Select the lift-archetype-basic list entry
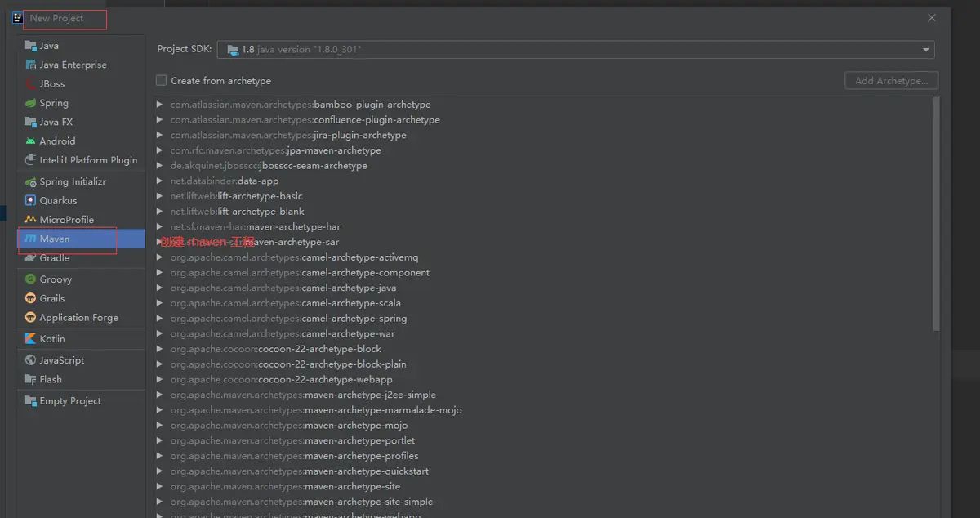This screenshot has height=518, width=980. click(x=260, y=196)
